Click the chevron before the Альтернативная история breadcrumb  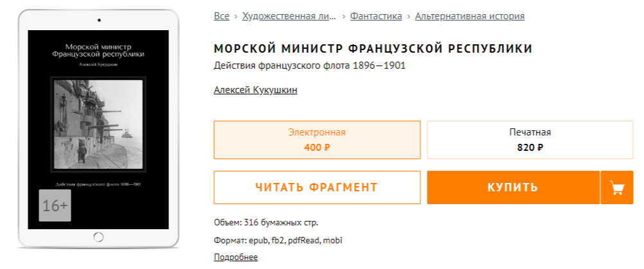(x=409, y=17)
